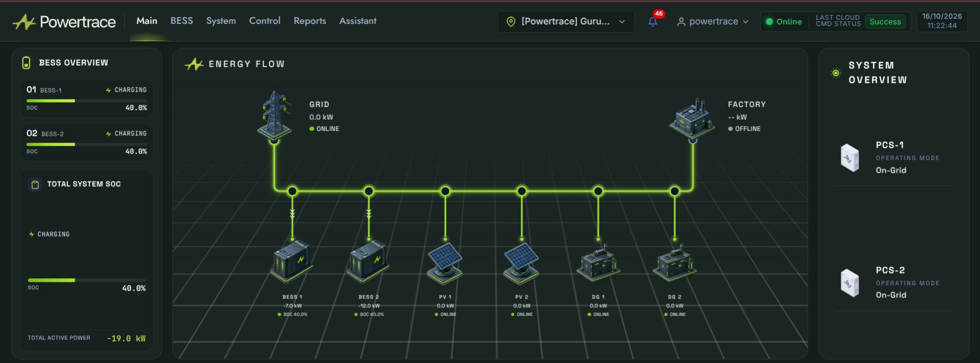Click the BESS-2 SOC progress bar
Screen dimensions: 980x363
coord(87,145)
